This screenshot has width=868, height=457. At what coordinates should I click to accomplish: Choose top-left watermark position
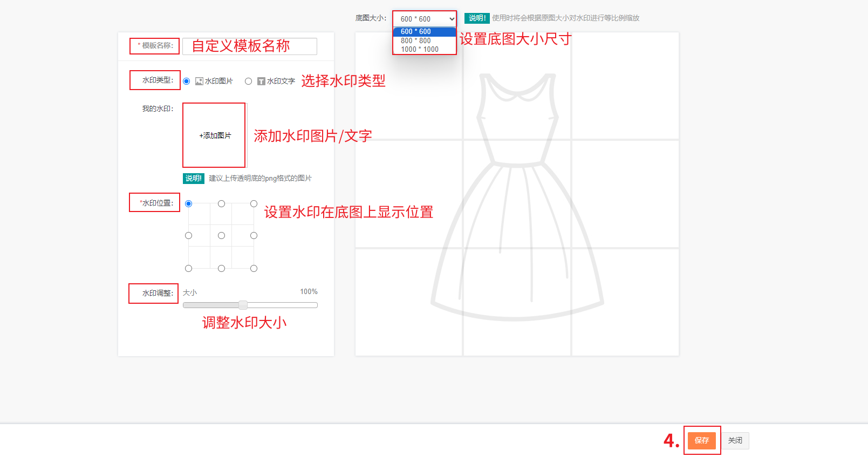tap(188, 203)
